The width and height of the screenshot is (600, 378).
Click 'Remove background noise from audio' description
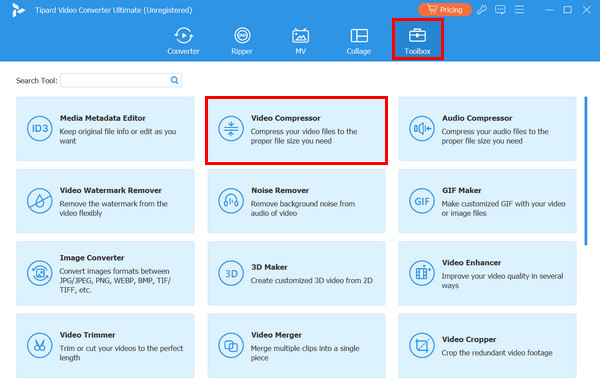click(303, 209)
